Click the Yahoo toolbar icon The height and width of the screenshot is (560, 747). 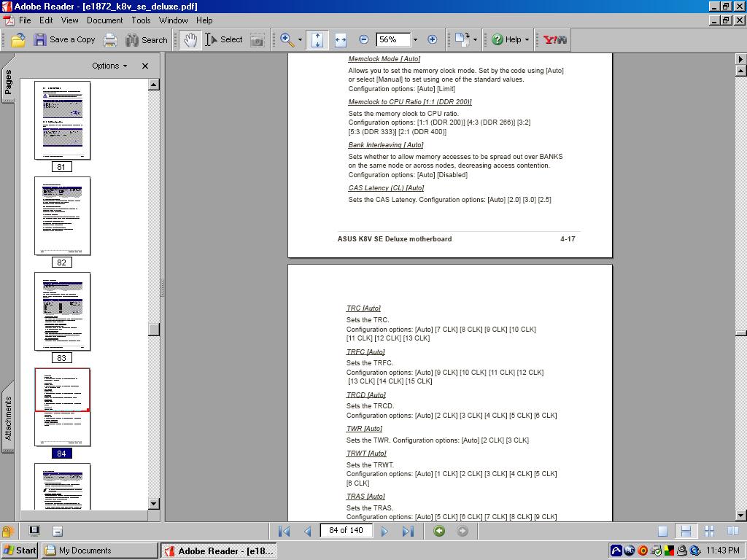[555, 40]
